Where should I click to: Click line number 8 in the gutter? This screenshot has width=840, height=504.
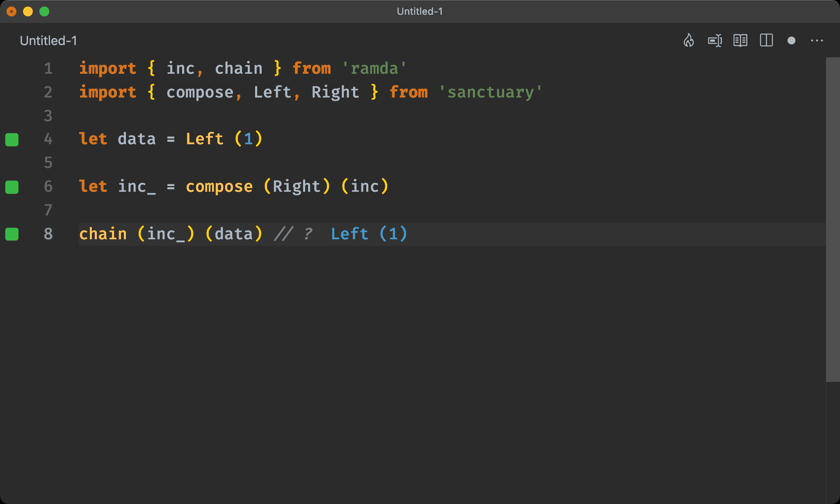pyautogui.click(x=48, y=234)
